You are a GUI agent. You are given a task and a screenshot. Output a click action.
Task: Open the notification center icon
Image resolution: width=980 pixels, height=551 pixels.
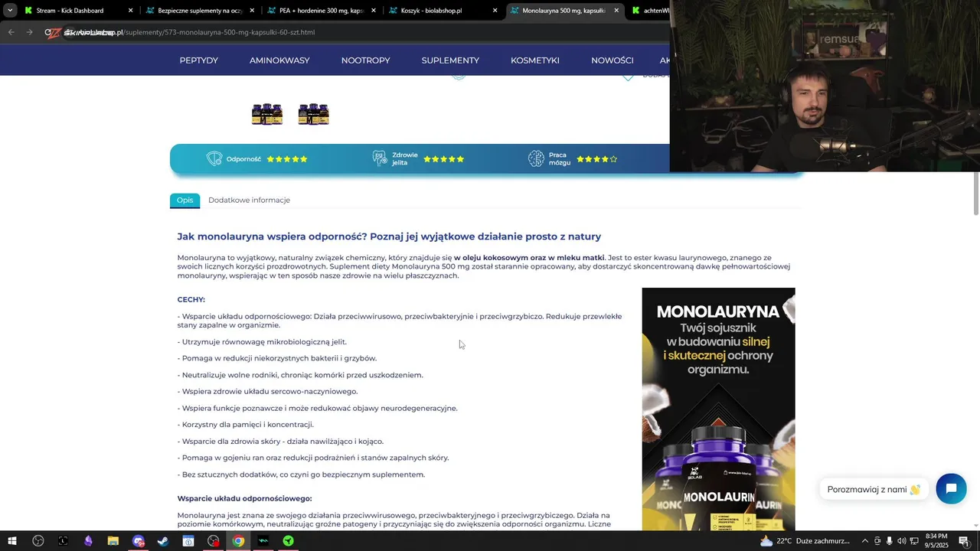click(x=964, y=541)
